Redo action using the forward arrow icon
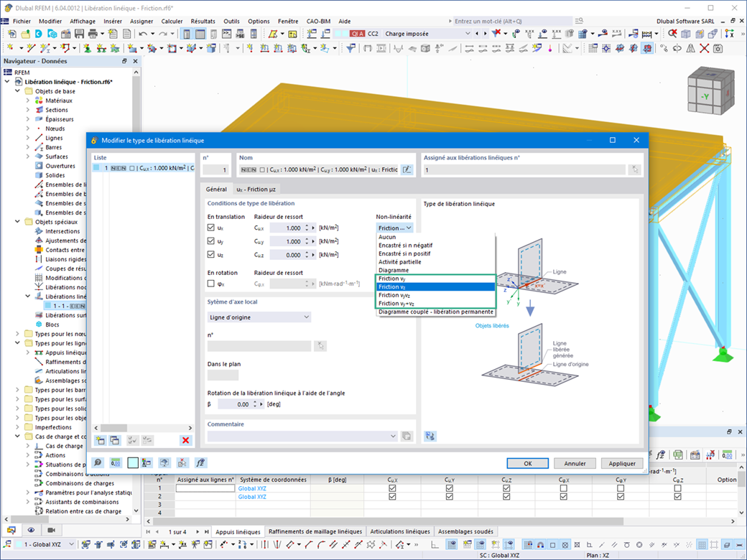This screenshot has width=747, height=560. click(x=163, y=33)
